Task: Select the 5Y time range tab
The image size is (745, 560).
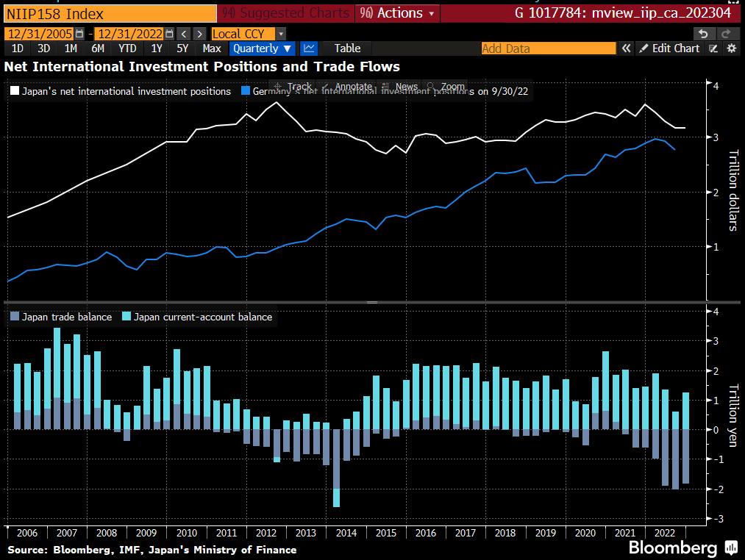Action: coord(182,49)
